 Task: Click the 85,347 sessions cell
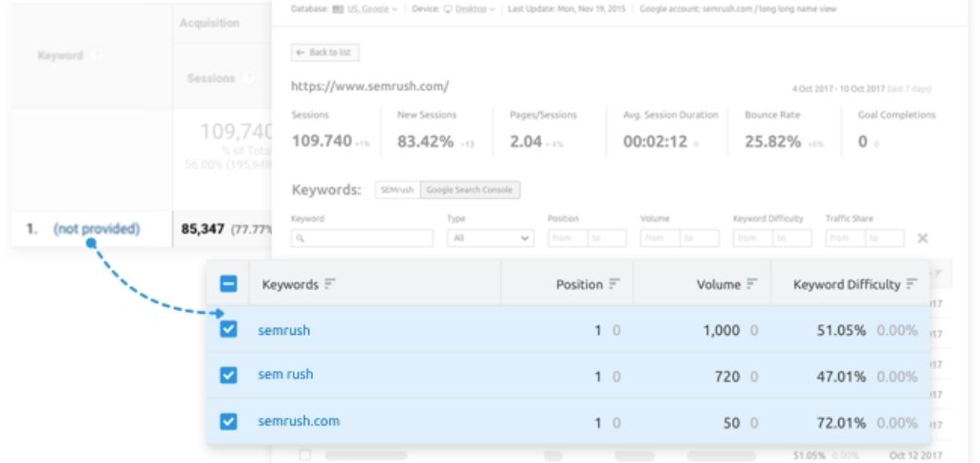[x=203, y=230]
